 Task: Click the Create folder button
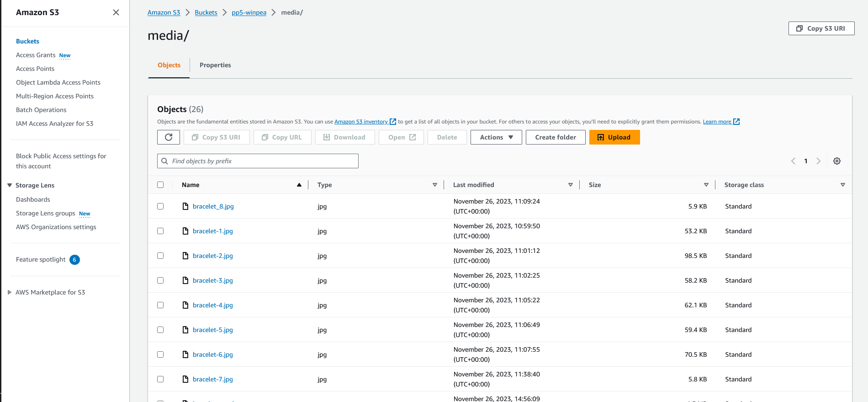[x=556, y=137]
